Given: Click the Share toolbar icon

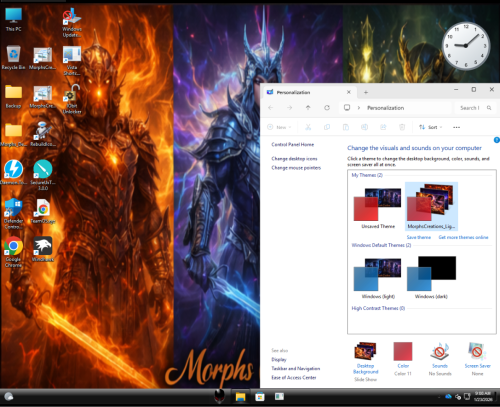Looking at the screenshot, I should pos(383,127).
